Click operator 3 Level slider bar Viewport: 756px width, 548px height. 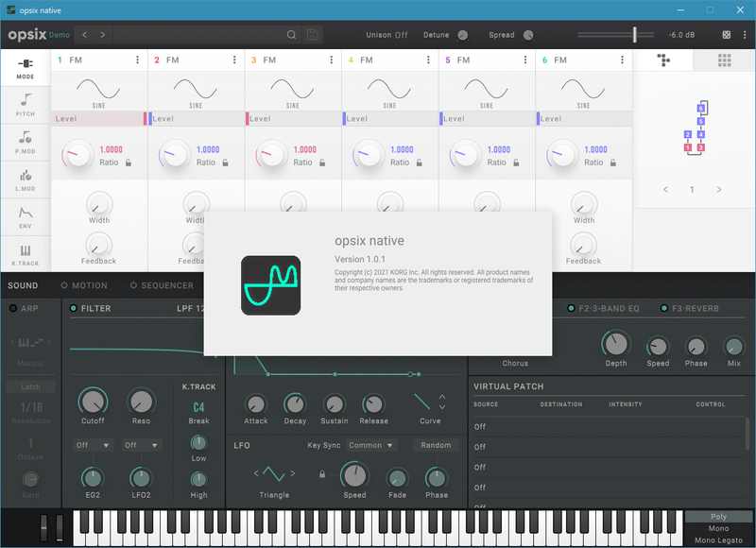click(x=293, y=118)
